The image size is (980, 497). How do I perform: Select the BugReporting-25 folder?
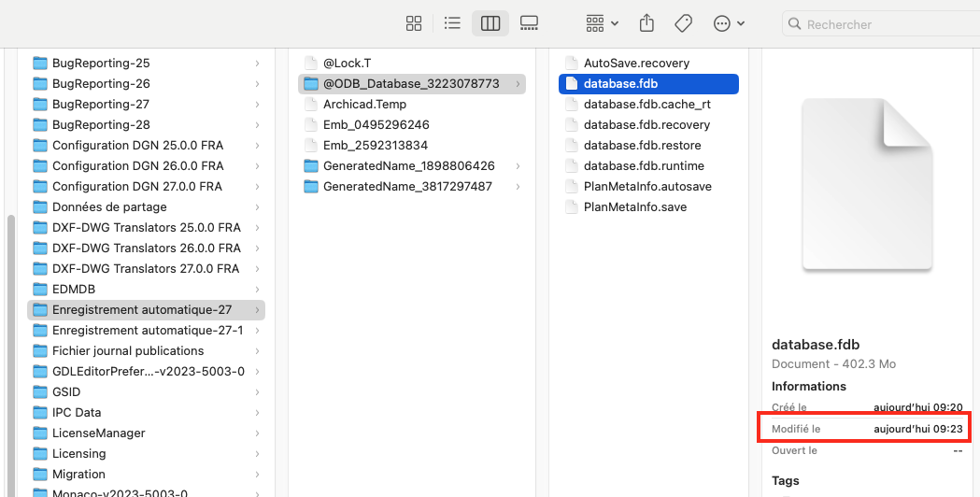(x=147, y=64)
